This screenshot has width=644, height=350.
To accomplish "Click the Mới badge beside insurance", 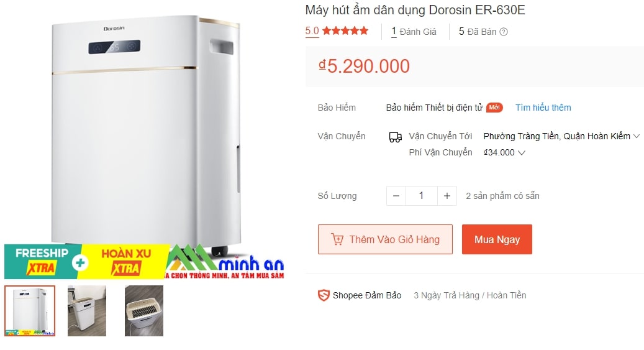I will click(494, 108).
